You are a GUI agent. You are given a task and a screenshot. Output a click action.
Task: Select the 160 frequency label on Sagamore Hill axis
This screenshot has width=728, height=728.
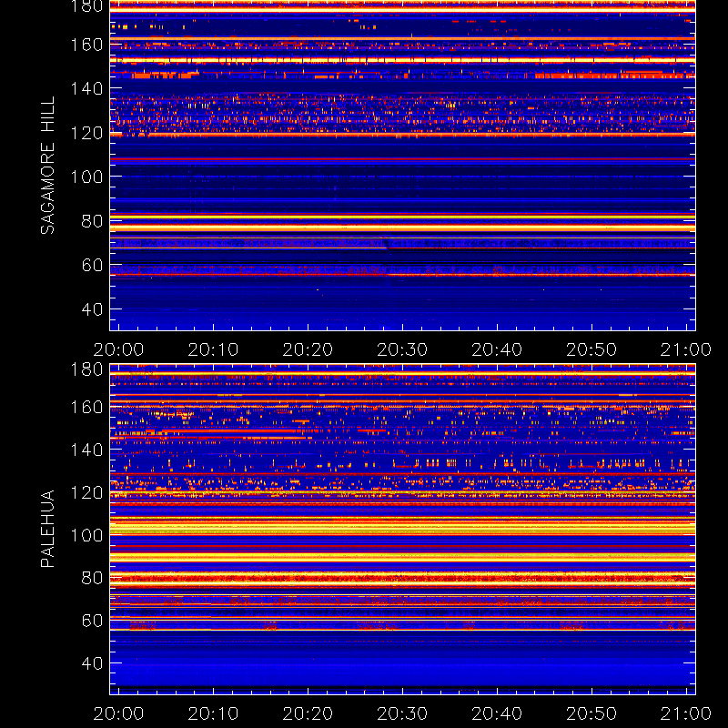(86, 45)
